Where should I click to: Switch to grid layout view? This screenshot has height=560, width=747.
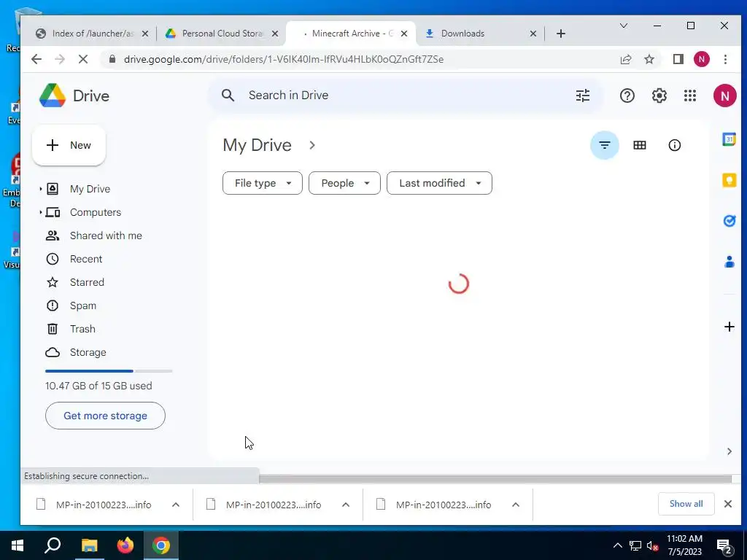coord(639,145)
